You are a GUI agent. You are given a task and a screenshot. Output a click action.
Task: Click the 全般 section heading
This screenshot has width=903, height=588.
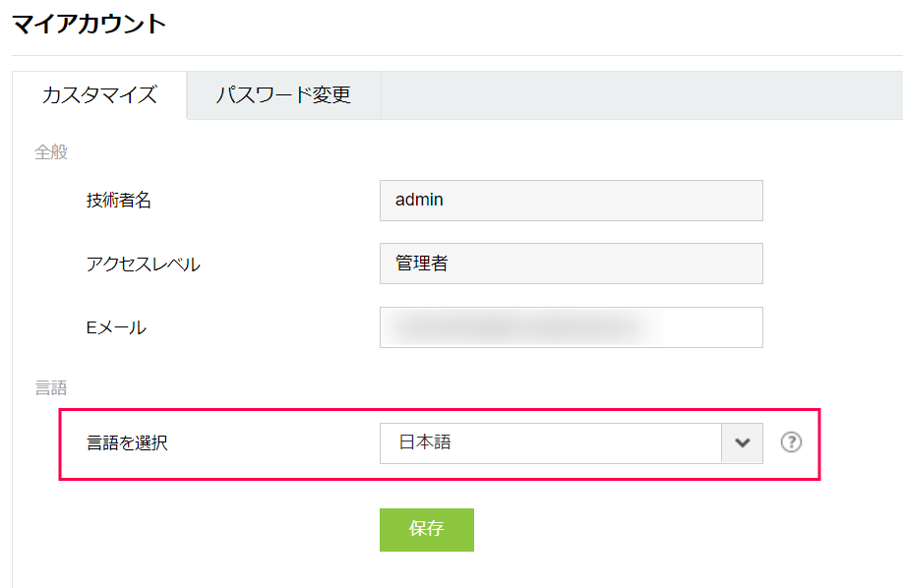(51, 152)
